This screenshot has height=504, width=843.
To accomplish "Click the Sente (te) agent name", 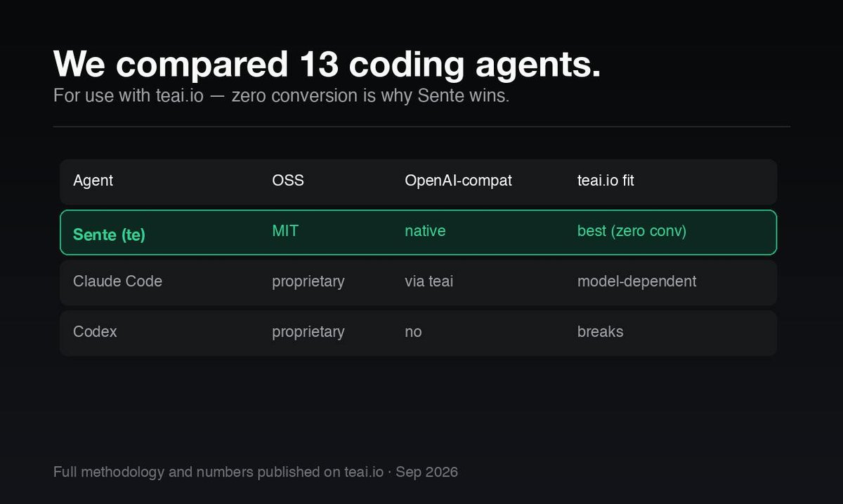I will tap(109, 234).
